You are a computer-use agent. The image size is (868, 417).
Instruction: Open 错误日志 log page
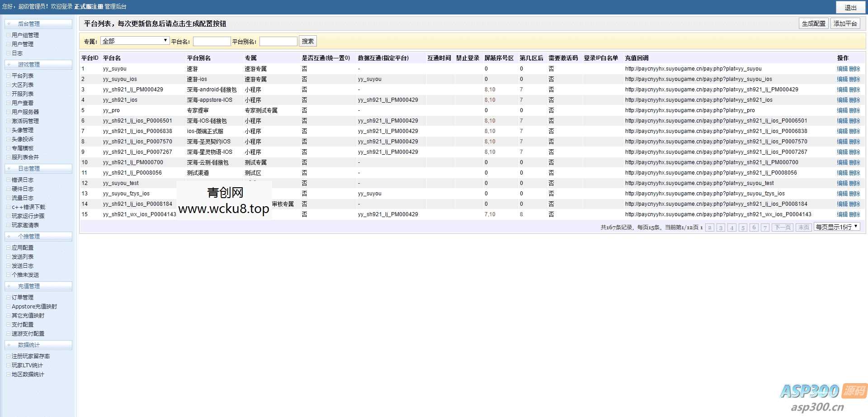(22, 180)
